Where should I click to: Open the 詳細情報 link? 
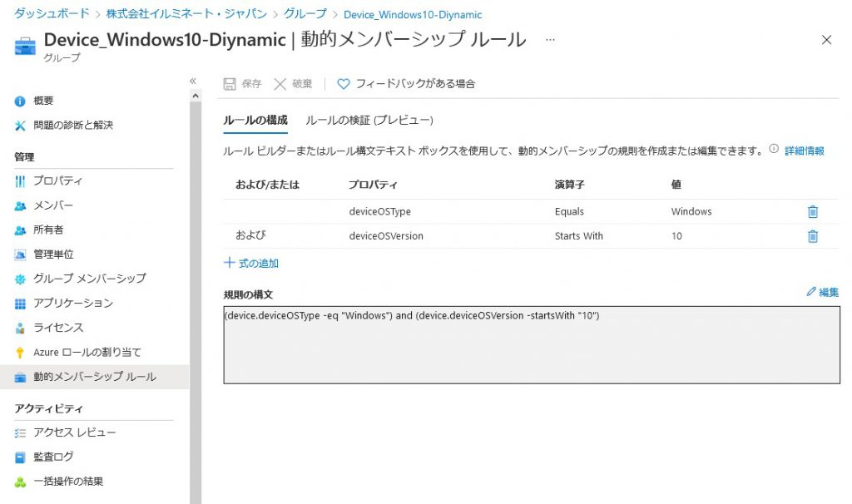click(x=805, y=151)
